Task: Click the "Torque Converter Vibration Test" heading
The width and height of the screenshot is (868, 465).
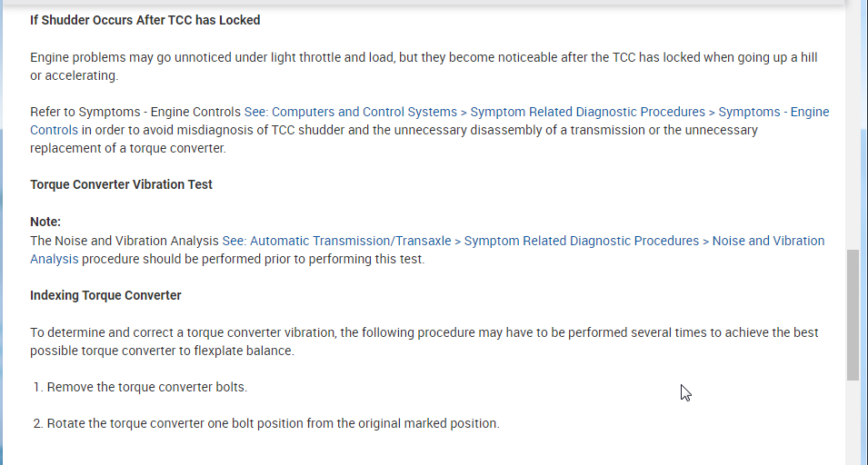Action: 121,184
